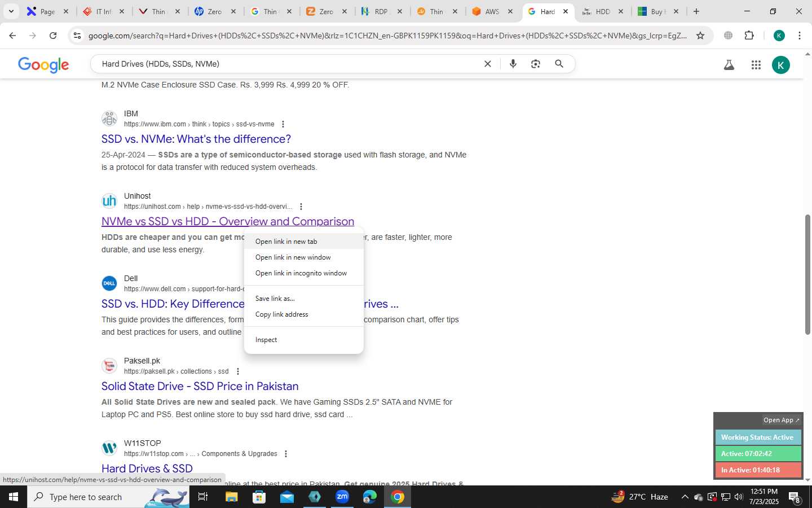Viewport: 812px width, 508px height.
Task: Start voice search with the microphone icon
Action: (513, 64)
